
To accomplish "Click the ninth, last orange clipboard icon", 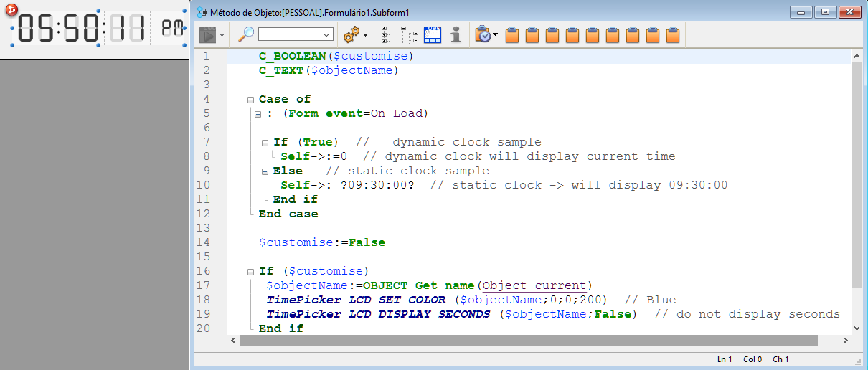I will click(x=673, y=34).
